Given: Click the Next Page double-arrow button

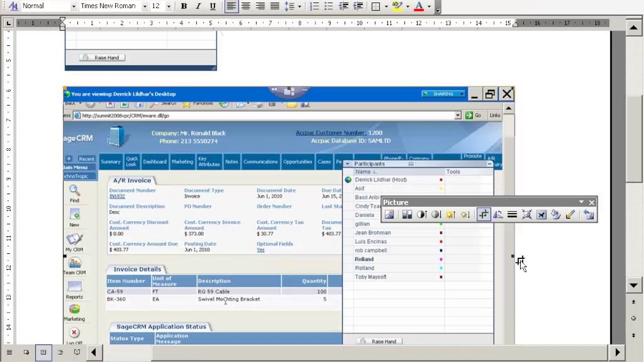Looking at the screenshot, I should [633, 335].
